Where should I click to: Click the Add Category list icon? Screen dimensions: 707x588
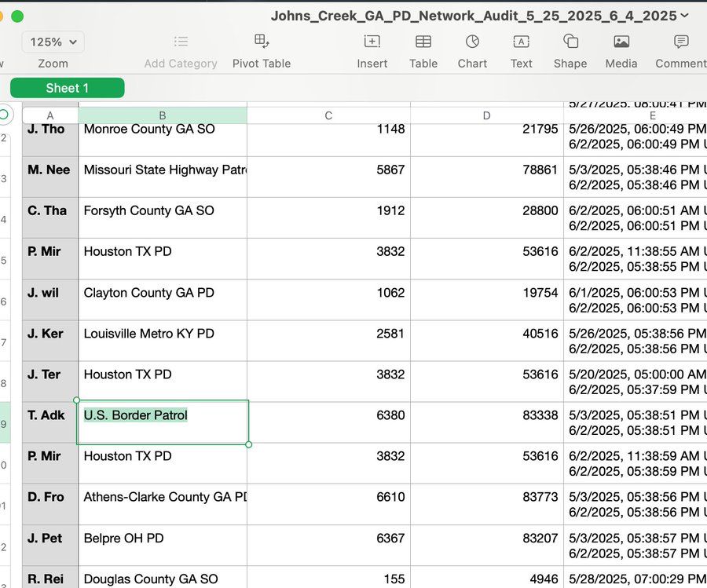(181, 42)
